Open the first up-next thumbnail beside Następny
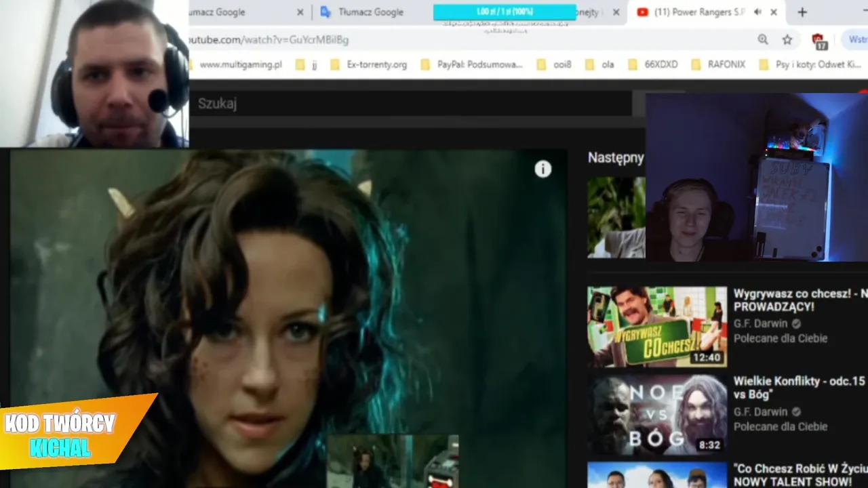This screenshot has height=488, width=868. pyautogui.click(x=616, y=218)
